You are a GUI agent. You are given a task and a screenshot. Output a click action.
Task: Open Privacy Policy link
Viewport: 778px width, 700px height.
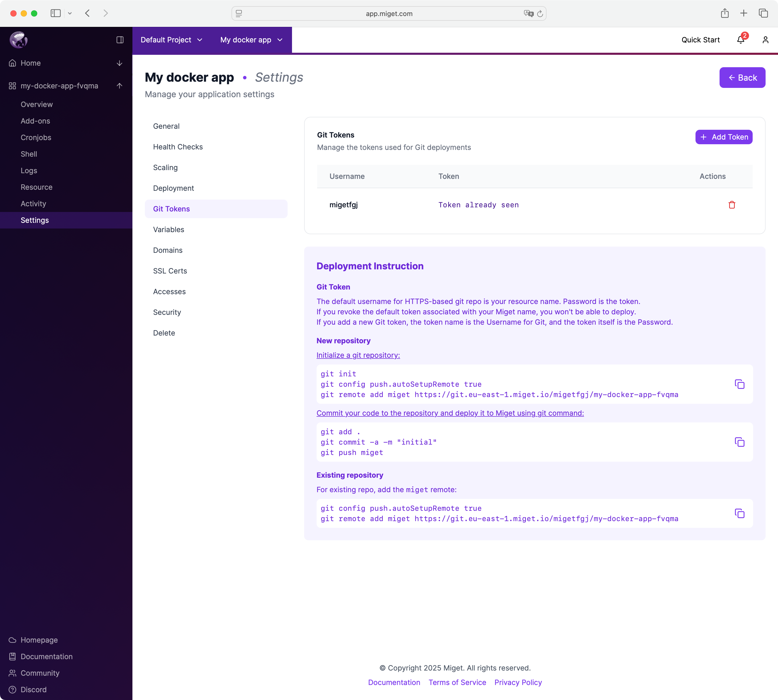coord(518,682)
